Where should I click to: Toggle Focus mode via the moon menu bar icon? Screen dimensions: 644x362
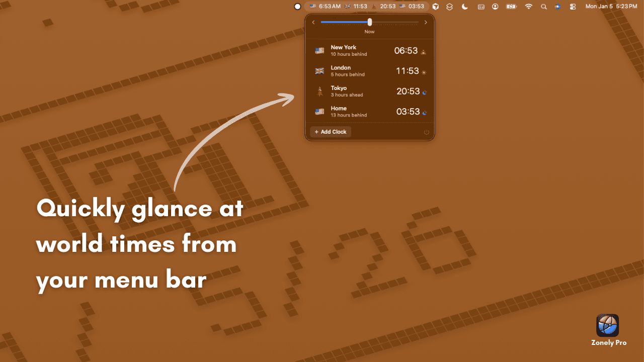tap(464, 7)
